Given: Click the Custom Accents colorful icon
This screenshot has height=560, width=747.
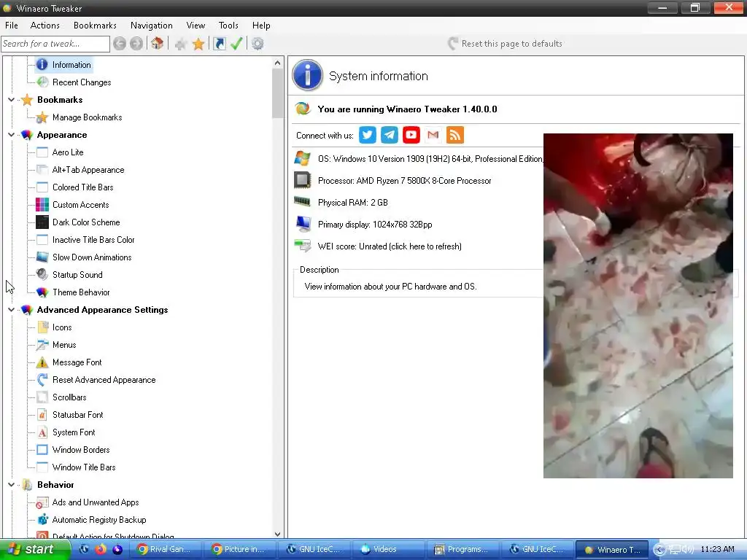Looking at the screenshot, I should (x=42, y=205).
